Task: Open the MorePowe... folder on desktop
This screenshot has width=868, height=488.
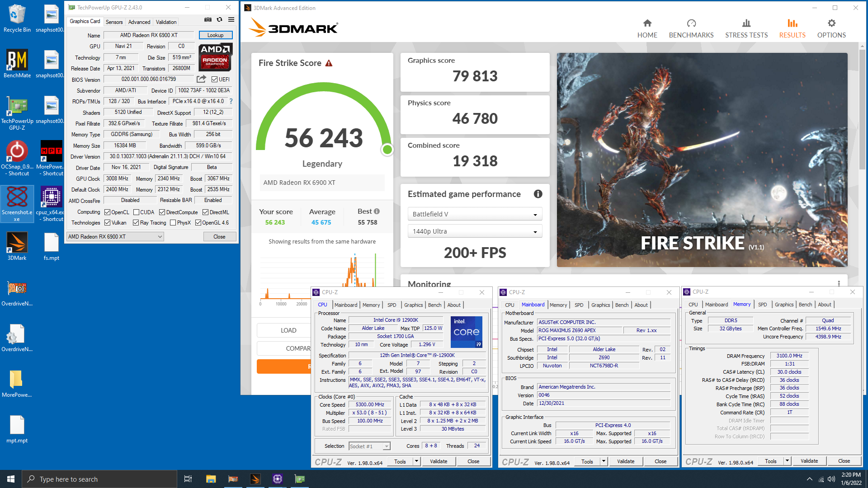Action: 17,383
